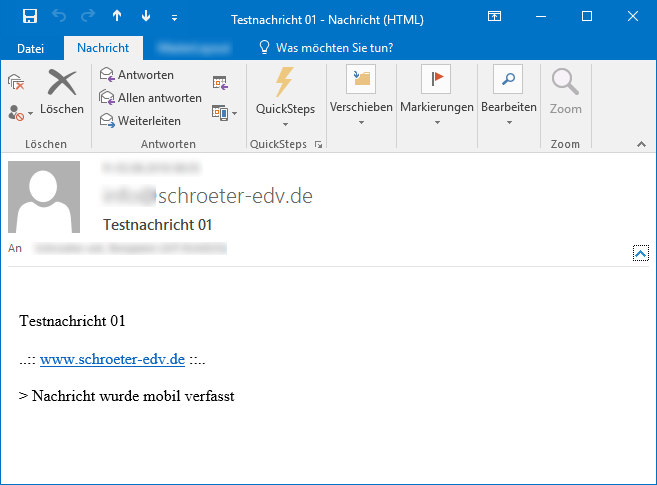Select the Nachricht ribbon tab
Screen dimensions: 657x485
(103, 48)
